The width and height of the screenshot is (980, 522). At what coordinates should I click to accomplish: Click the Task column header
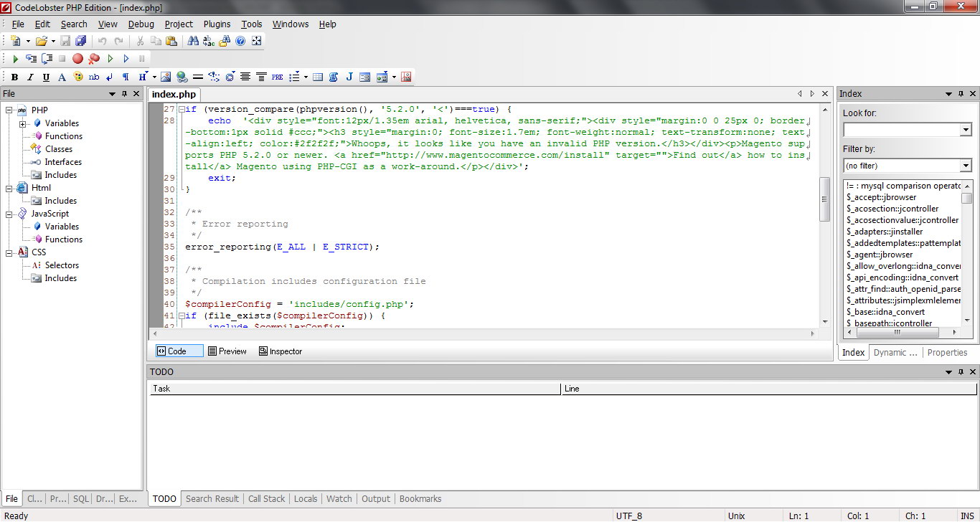point(355,389)
